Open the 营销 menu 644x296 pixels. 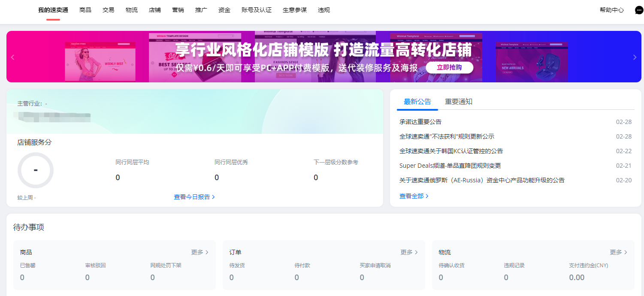178,10
